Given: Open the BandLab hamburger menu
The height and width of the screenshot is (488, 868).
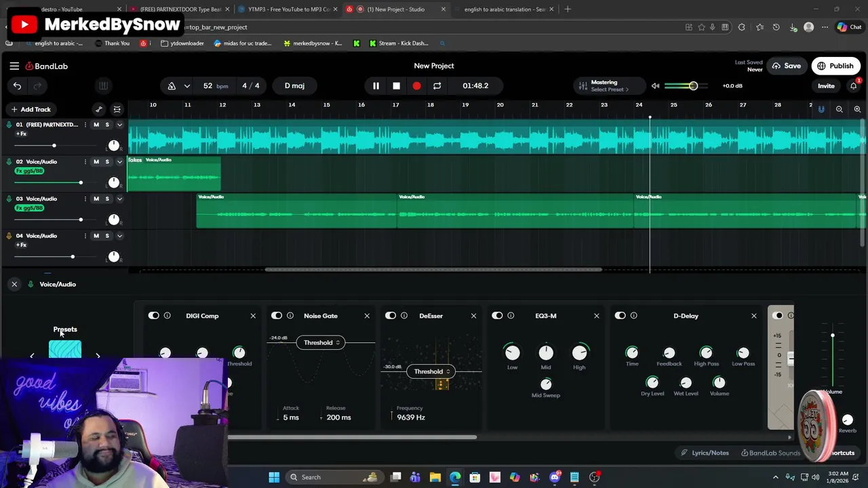Looking at the screenshot, I should (14, 66).
